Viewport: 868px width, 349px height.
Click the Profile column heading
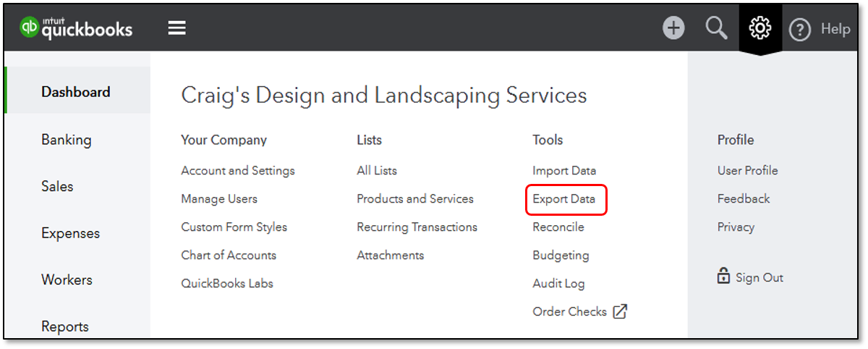[x=736, y=140]
